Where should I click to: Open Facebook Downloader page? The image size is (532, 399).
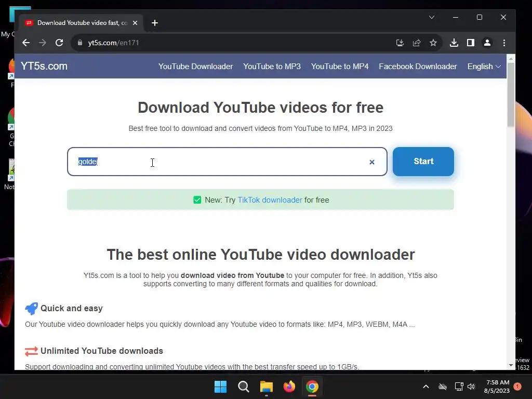pyautogui.click(x=418, y=66)
